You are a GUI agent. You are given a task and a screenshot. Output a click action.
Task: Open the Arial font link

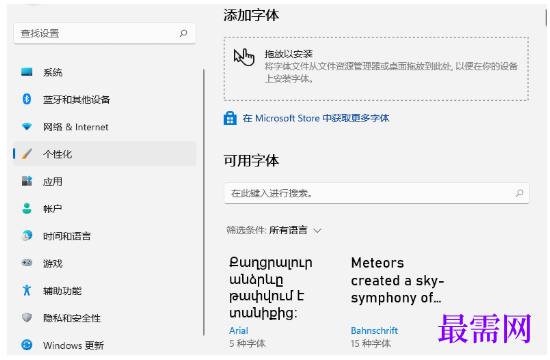[239, 330]
